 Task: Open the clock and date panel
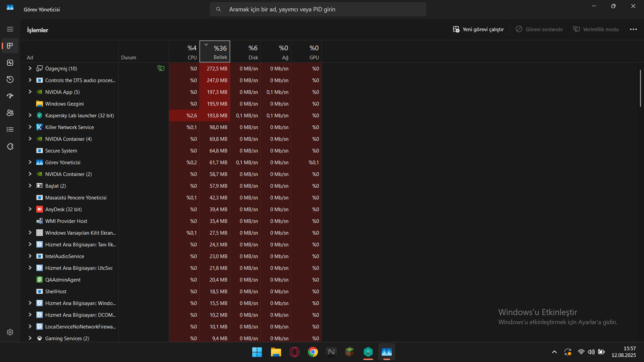click(624, 352)
